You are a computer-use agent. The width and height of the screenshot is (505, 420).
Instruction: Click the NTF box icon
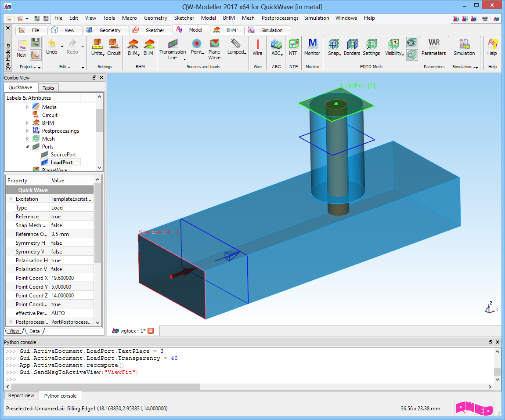point(293,43)
